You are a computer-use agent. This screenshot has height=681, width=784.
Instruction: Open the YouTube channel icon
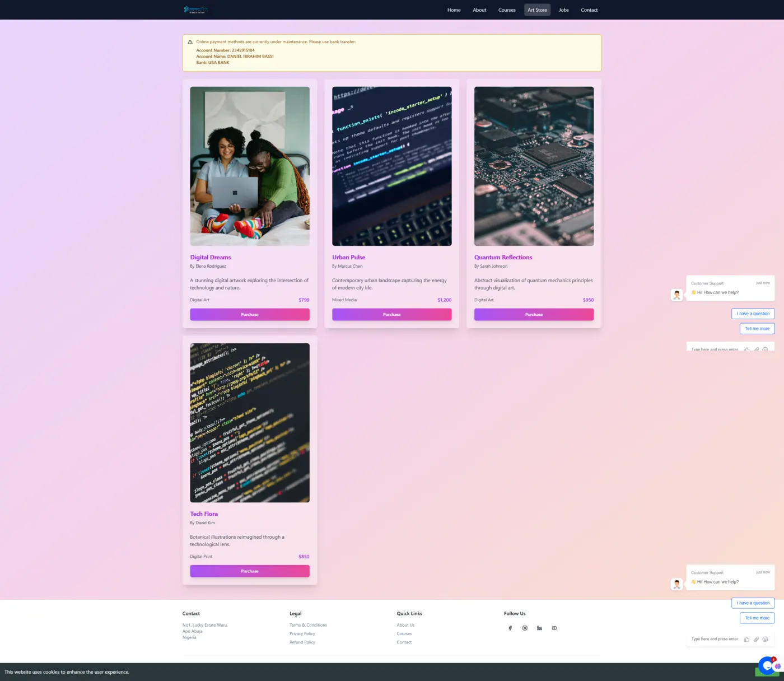point(554,628)
